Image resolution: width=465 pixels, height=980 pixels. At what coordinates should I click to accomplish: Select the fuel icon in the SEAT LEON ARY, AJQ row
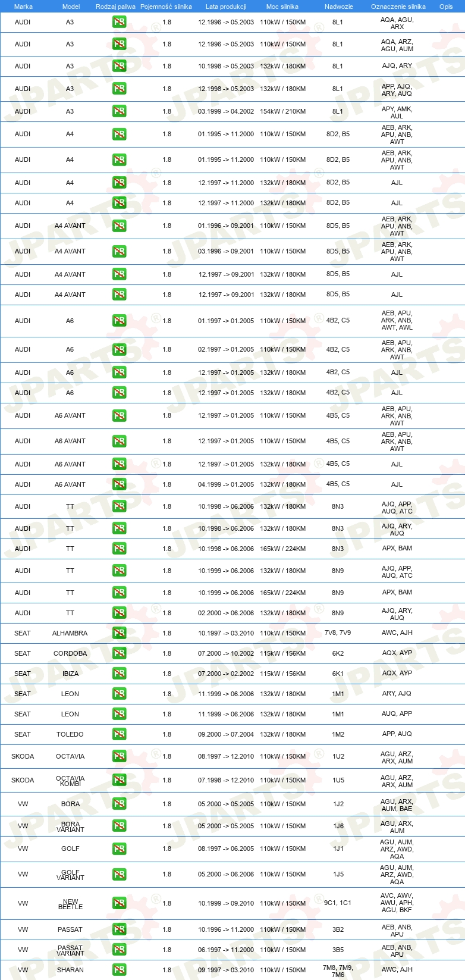120,694
